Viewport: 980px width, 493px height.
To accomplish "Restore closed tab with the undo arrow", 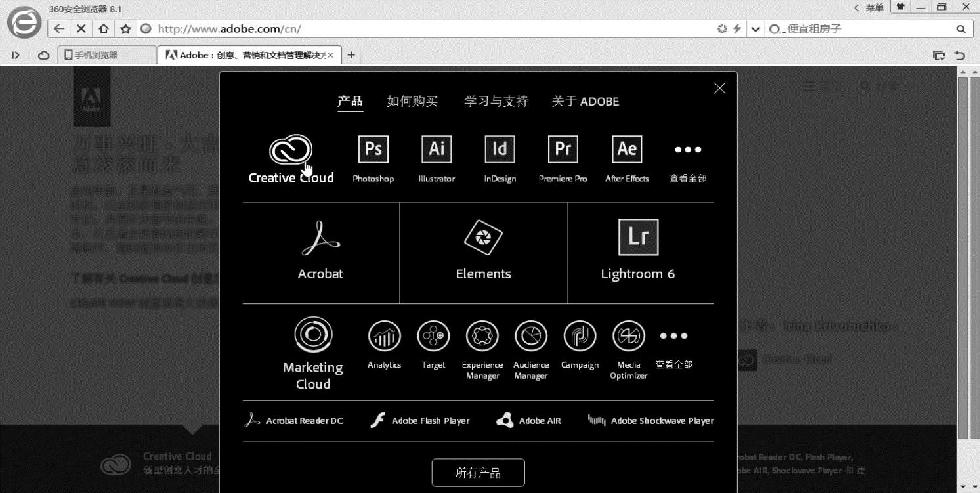I will [x=960, y=56].
